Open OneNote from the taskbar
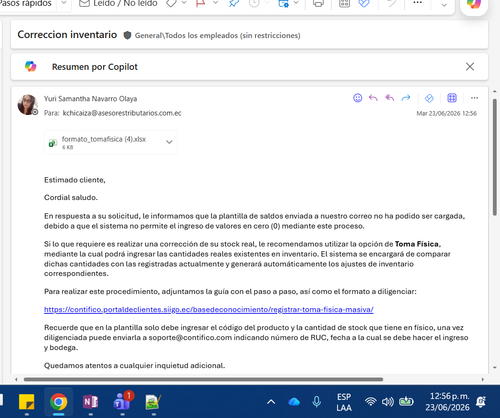500x418 pixels. pos(90,402)
